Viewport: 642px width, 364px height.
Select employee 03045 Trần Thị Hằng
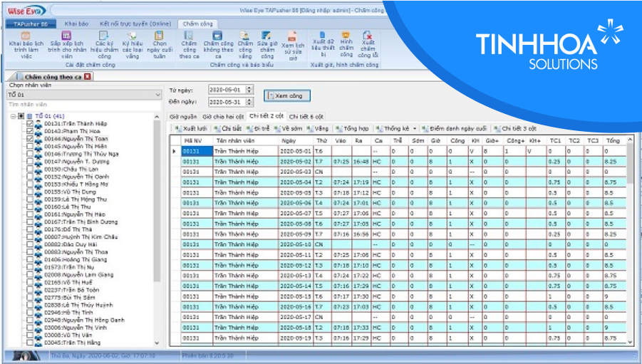click(72, 343)
